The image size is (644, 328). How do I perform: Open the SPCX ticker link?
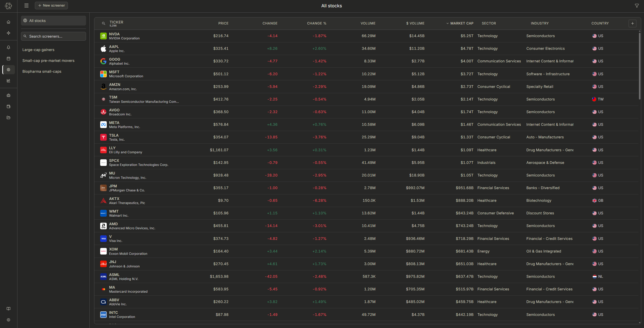point(114,161)
